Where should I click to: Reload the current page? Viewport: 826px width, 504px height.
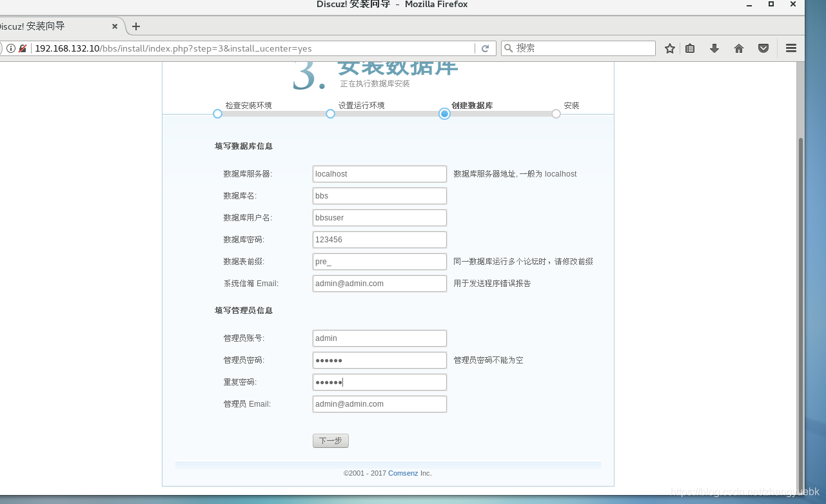tap(486, 48)
